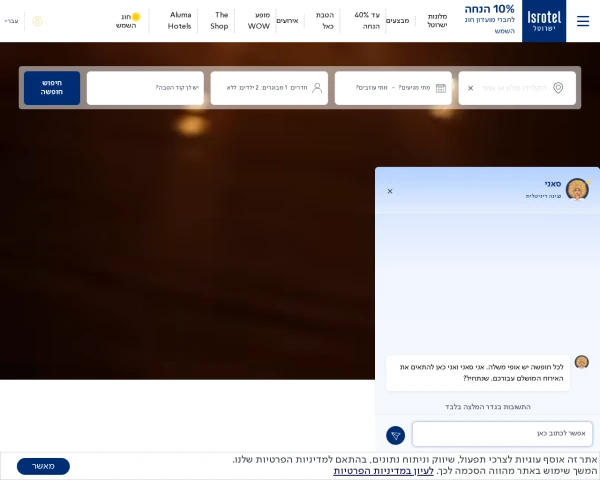Image resolution: width=600 pixels, height=480 pixels.
Task: Clear the hotel search field with X
Action: pos(471,88)
